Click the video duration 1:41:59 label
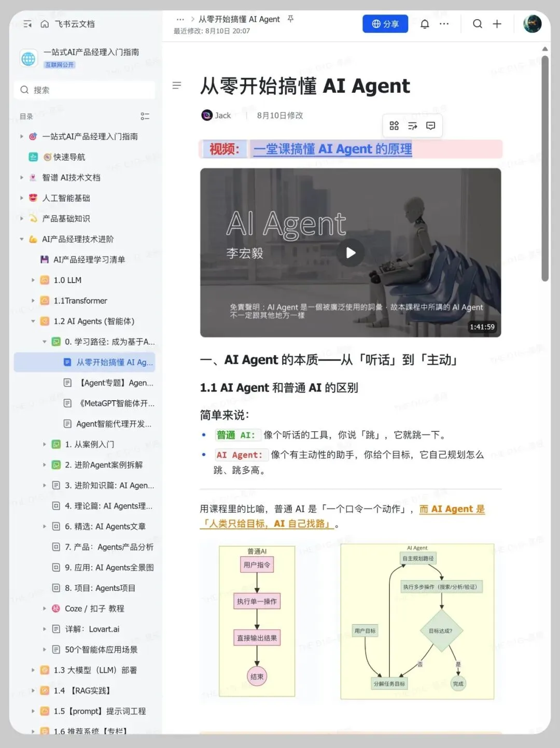560x748 pixels. [482, 327]
